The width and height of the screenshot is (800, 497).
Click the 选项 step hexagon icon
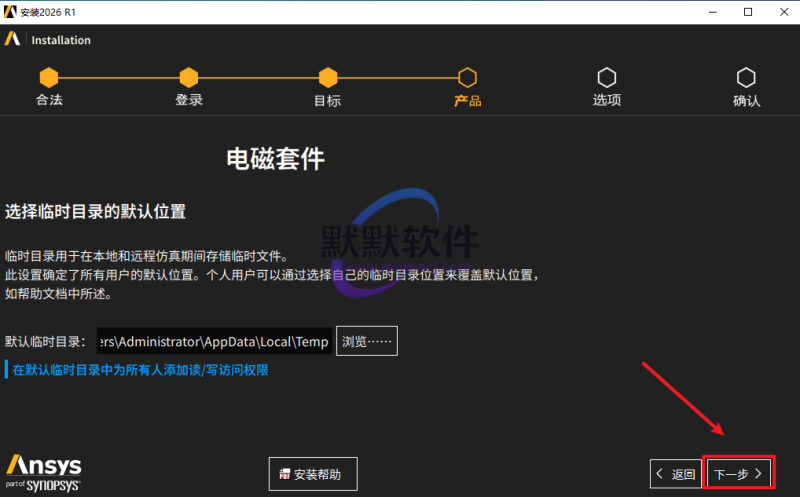click(x=606, y=77)
